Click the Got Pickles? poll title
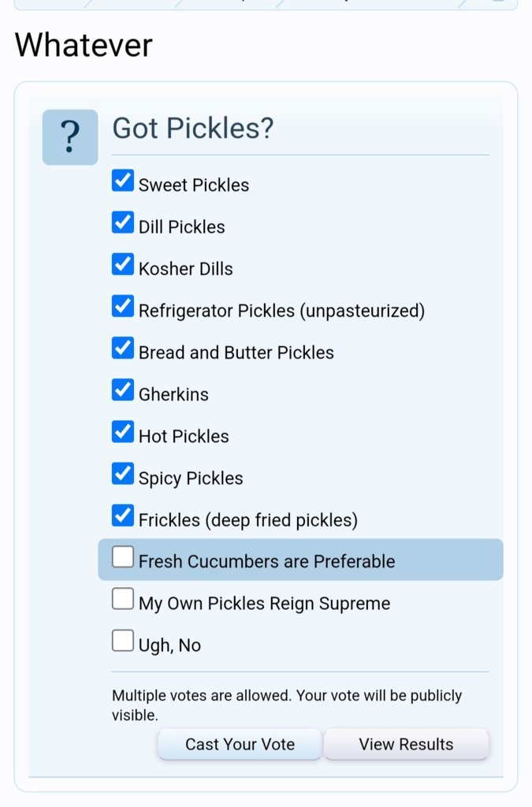The image size is (532, 807). (x=193, y=128)
